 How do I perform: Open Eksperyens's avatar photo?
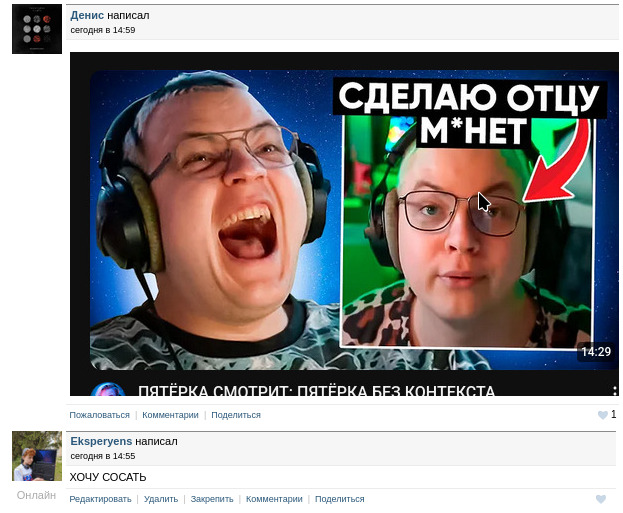click(x=37, y=456)
